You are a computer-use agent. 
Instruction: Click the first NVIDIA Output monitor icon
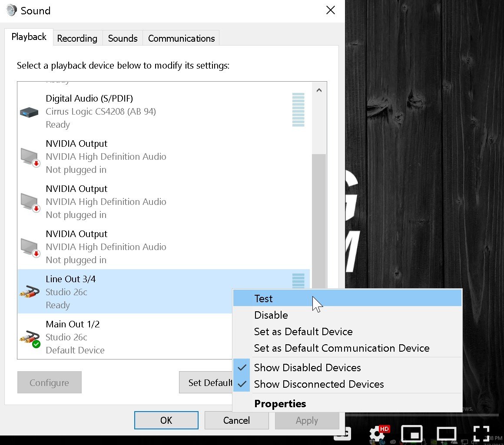pos(30,157)
